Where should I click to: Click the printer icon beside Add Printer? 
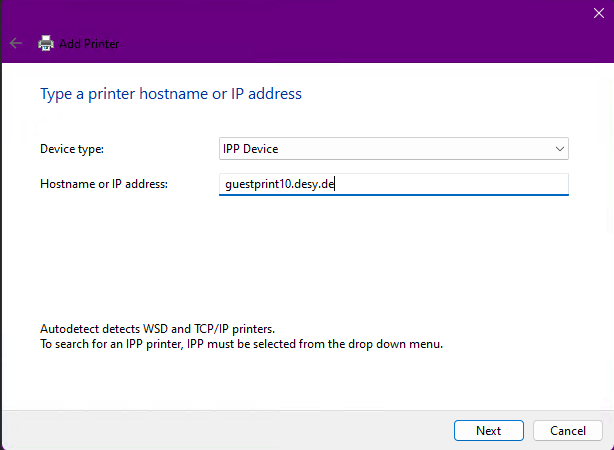pos(45,43)
